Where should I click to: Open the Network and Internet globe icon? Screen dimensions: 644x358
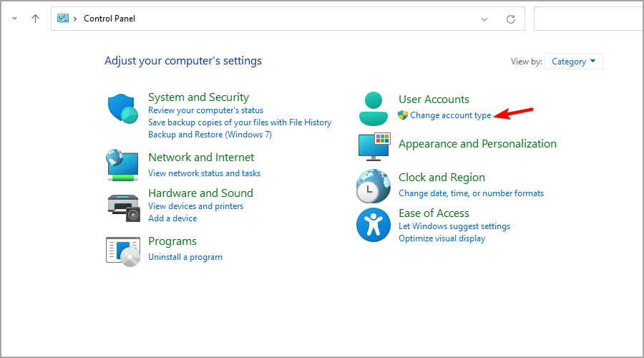122,165
